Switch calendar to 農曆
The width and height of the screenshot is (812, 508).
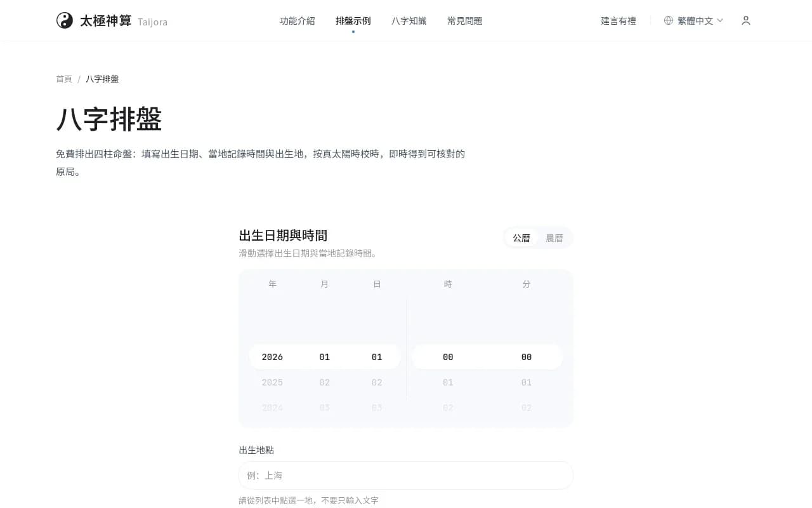554,238
